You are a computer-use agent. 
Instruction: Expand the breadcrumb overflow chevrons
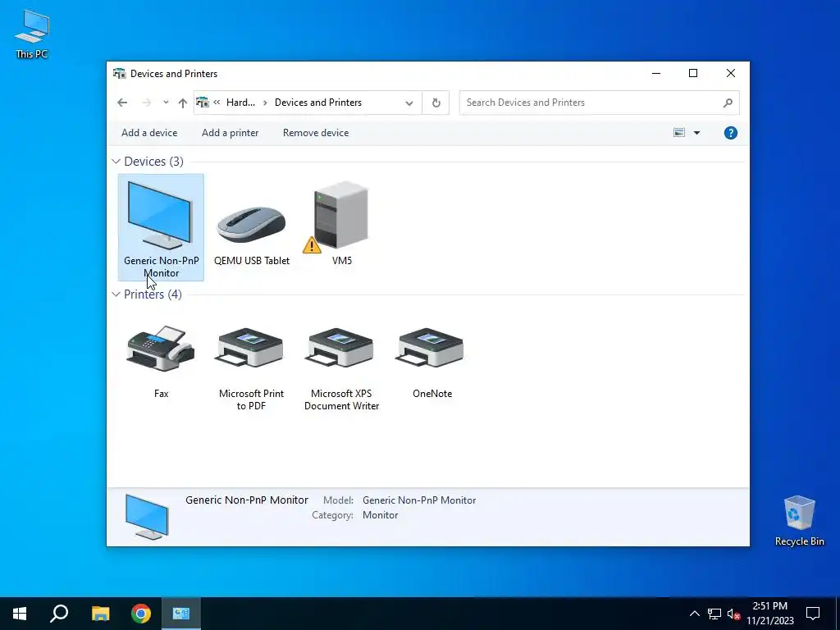(x=217, y=103)
